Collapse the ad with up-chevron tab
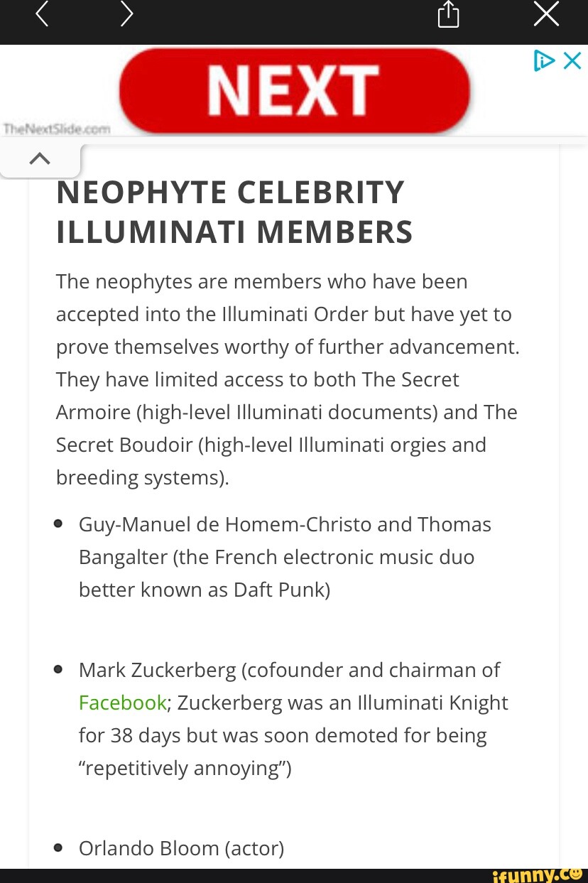This screenshot has height=883, width=588. (x=40, y=159)
